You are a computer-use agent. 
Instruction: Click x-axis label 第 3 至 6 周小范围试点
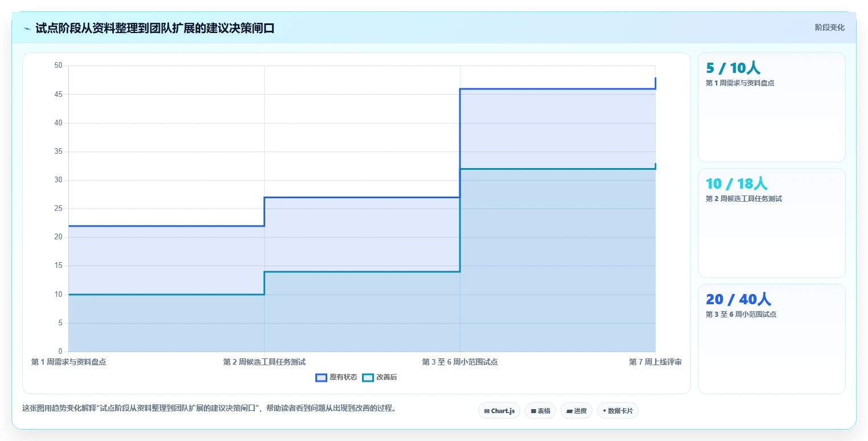(x=460, y=362)
